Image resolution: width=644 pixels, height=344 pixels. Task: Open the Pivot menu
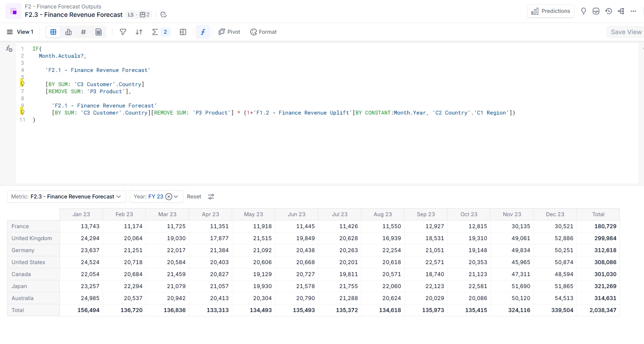229,32
